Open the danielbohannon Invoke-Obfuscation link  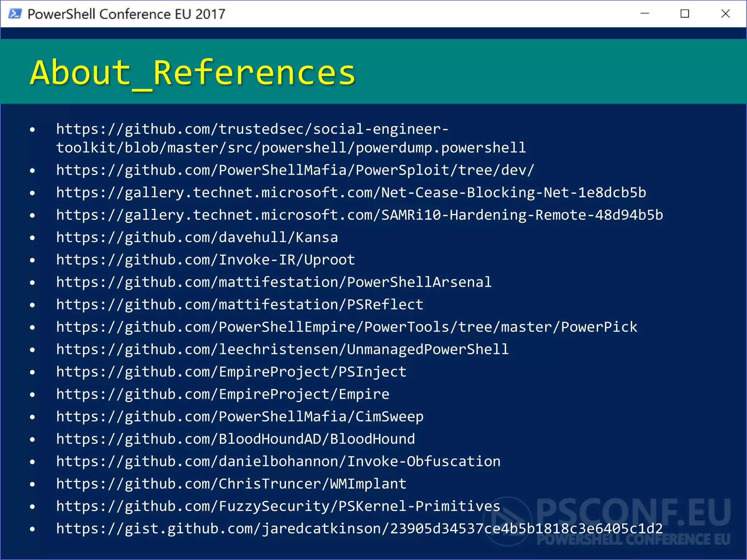click(x=278, y=462)
